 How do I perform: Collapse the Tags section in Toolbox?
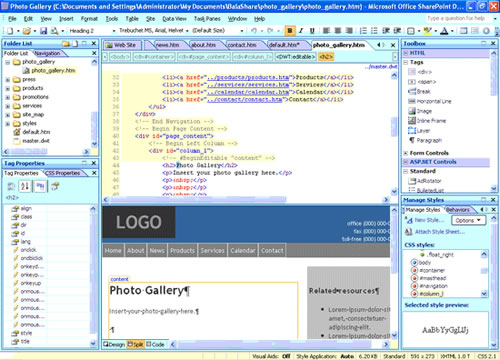point(406,62)
